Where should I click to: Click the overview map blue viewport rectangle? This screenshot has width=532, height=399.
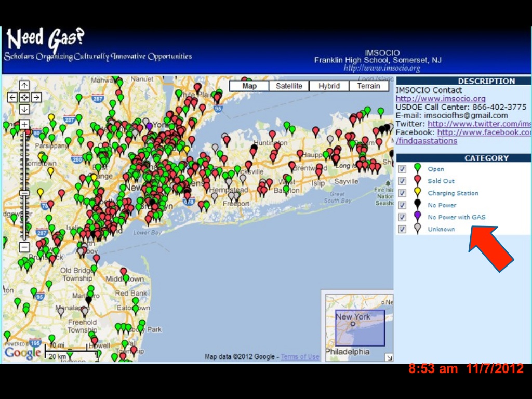click(x=360, y=328)
